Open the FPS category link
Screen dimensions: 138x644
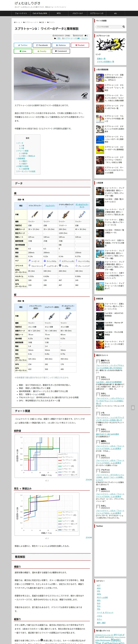click(x=98, y=591)
